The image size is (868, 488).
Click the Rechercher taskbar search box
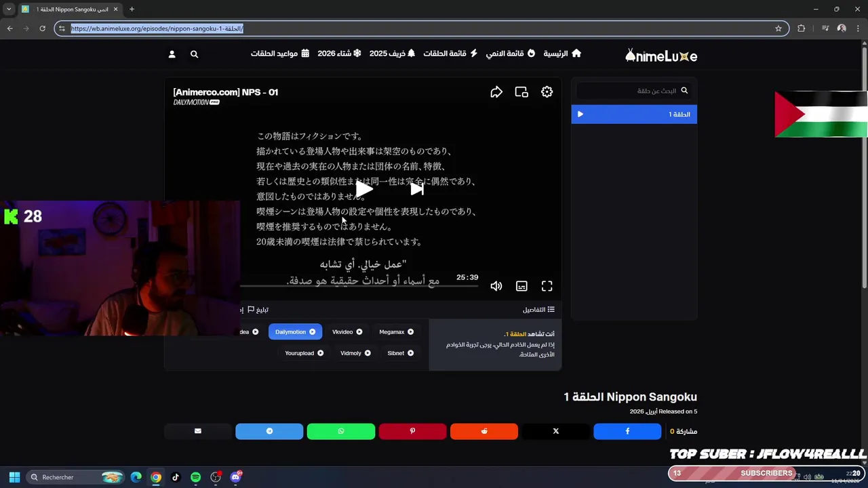(x=77, y=477)
